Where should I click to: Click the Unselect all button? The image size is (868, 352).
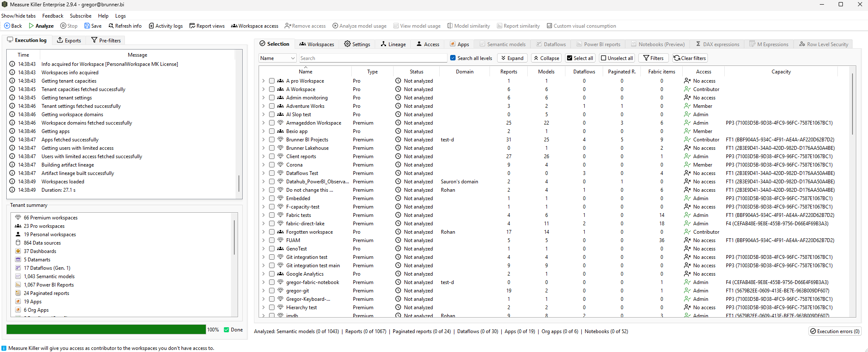point(617,58)
